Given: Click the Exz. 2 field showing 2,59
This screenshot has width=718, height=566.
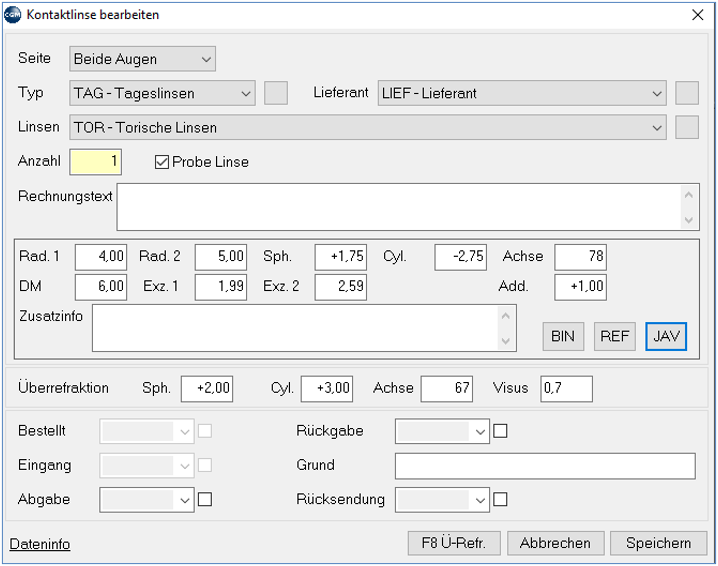Looking at the screenshot, I should pos(341,287).
